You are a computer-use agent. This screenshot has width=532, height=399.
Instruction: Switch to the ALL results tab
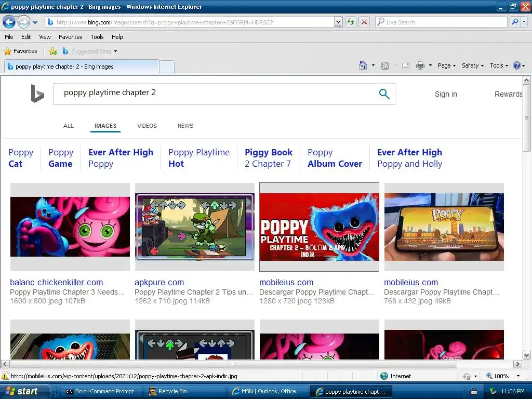[x=69, y=126]
